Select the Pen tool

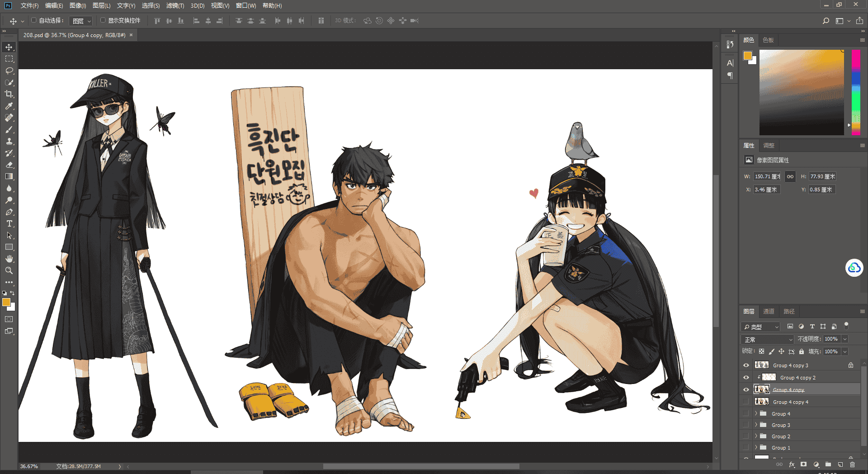coord(9,212)
